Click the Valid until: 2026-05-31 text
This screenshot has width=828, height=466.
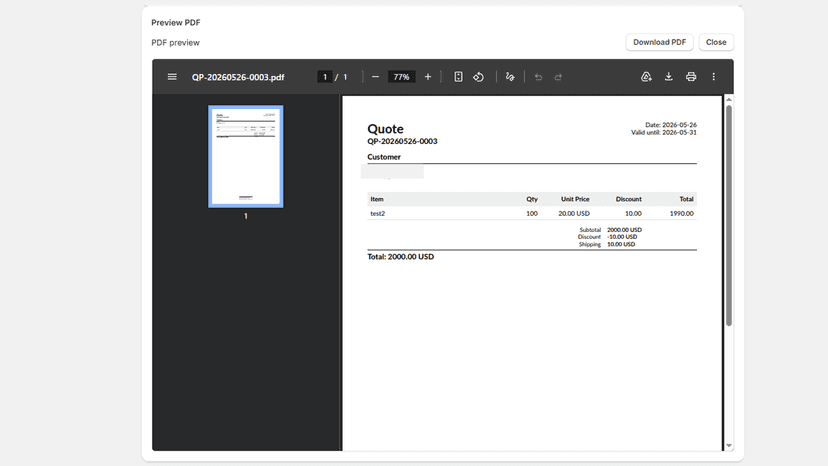(x=664, y=132)
